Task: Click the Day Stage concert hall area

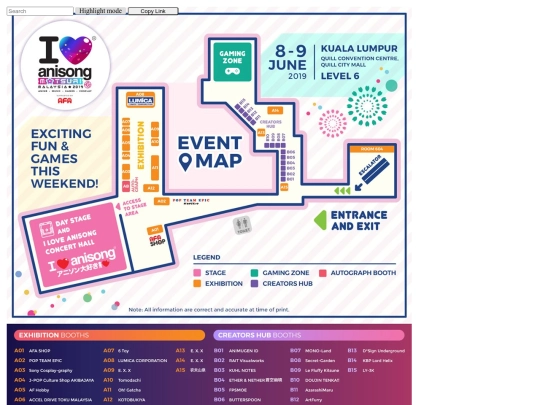Action: [x=77, y=245]
